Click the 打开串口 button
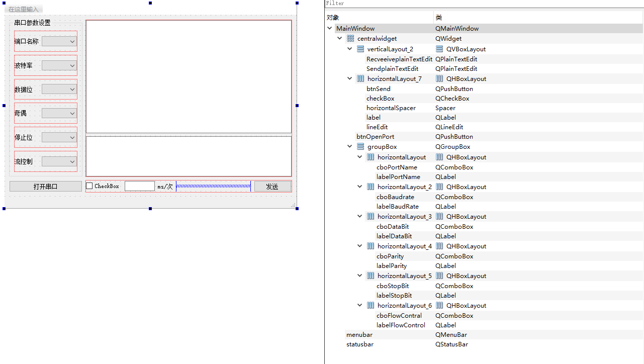 point(46,187)
